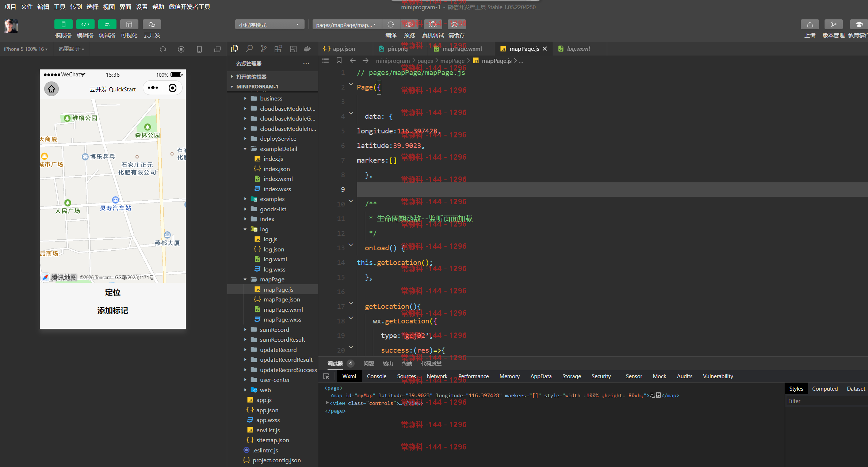Click the docker whale icon in sidebar
This screenshot has height=467, width=868.
tap(307, 49)
